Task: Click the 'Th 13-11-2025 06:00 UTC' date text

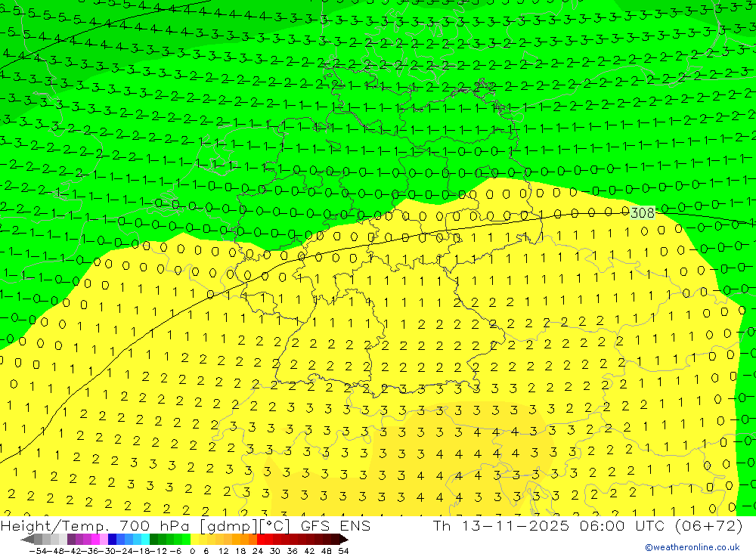Action: [x=548, y=525]
